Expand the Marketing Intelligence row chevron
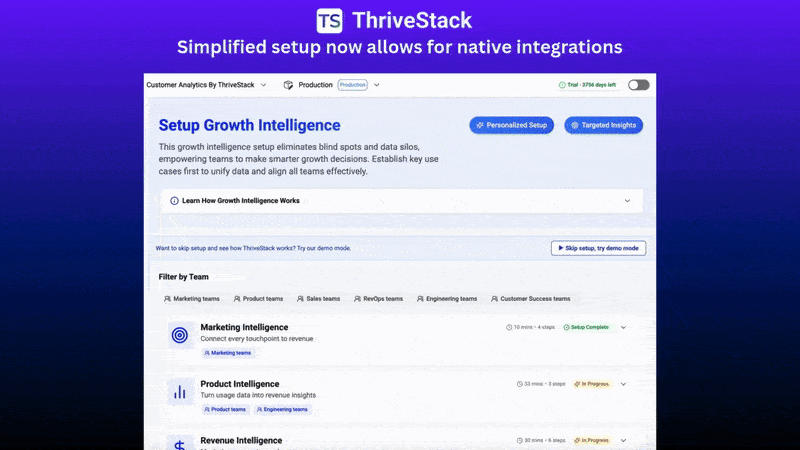 point(623,328)
